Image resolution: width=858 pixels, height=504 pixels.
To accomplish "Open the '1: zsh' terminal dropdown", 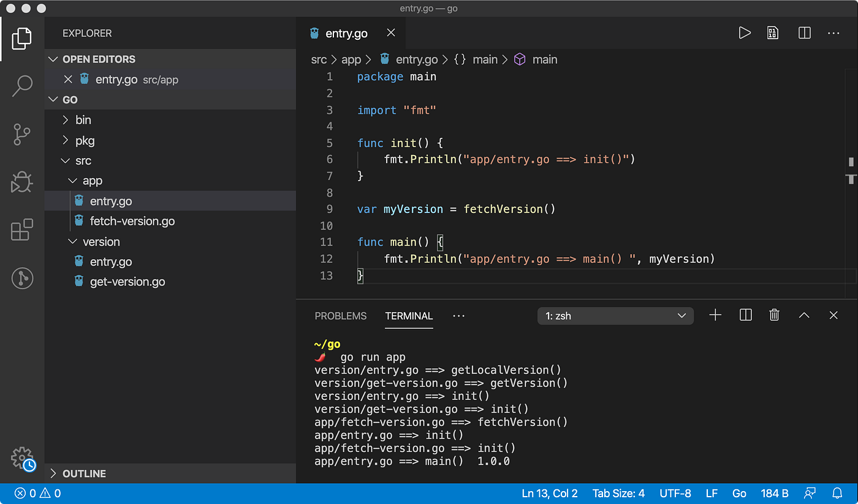I will 615,315.
